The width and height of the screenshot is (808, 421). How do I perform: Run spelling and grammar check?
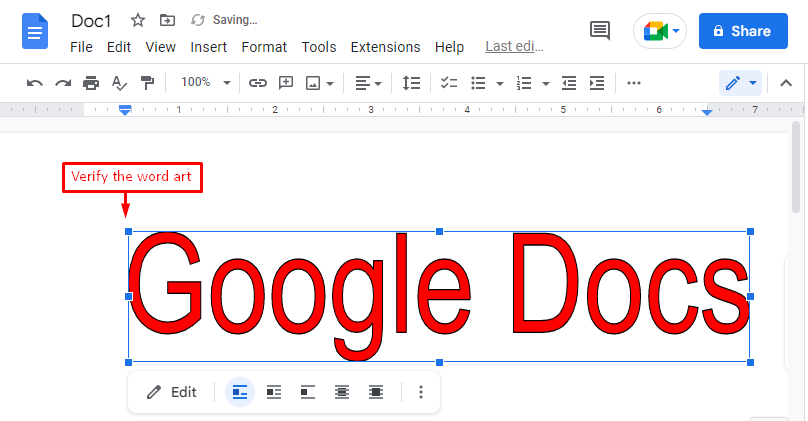(x=119, y=83)
